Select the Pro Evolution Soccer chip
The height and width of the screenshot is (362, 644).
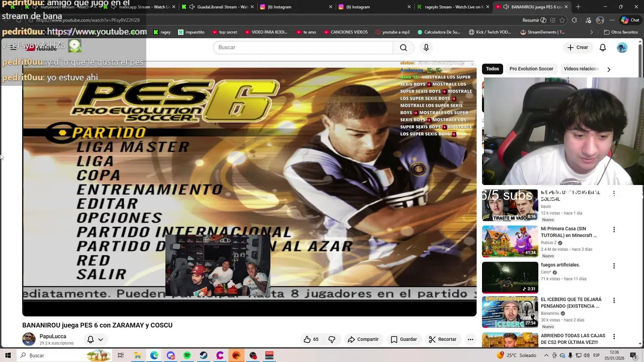tap(531, 69)
